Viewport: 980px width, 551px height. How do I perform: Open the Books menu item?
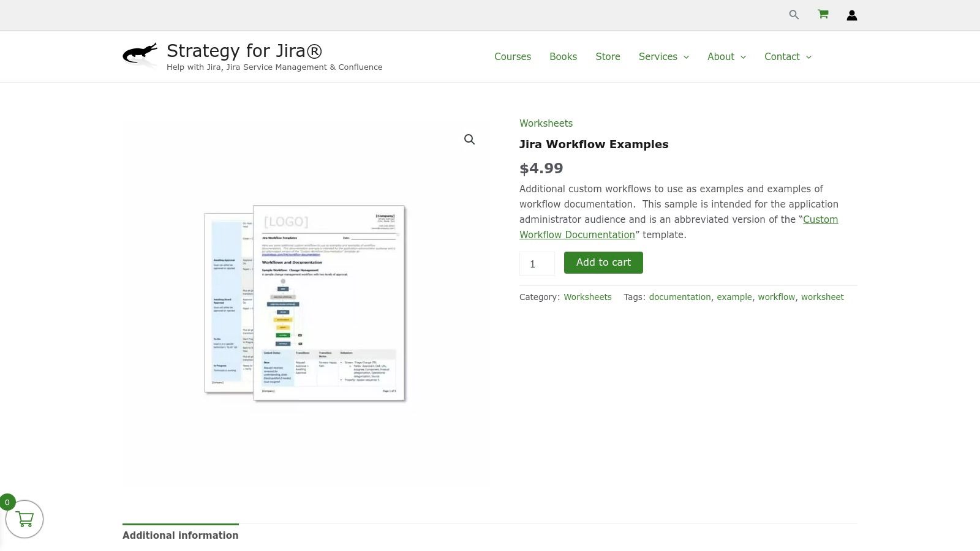pos(563,56)
